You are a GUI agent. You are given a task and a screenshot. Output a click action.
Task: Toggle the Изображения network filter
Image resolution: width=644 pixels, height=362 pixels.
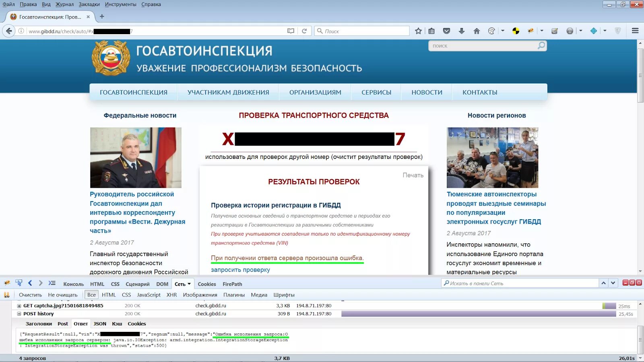(x=200, y=295)
